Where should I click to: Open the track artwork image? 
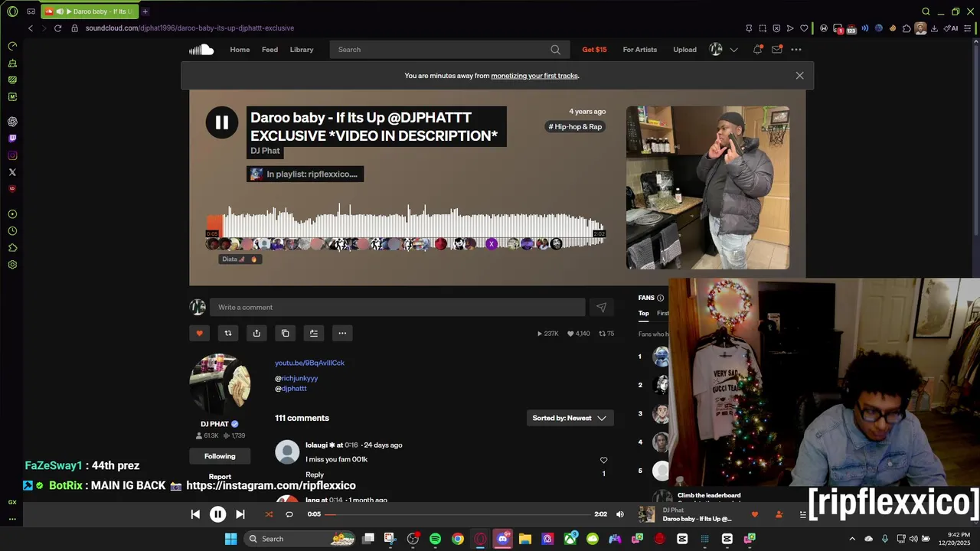(x=707, y=187)
